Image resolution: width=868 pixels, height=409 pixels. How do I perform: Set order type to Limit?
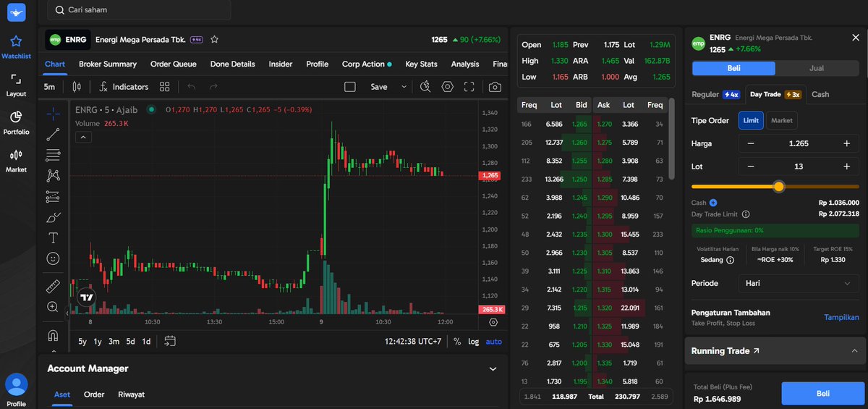[x=751, y=121]
